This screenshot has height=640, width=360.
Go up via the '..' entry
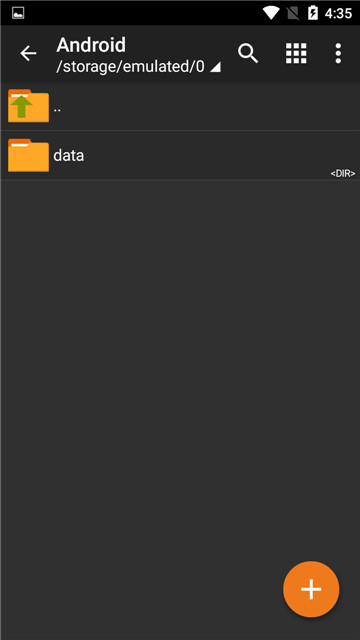pos(180,106)
